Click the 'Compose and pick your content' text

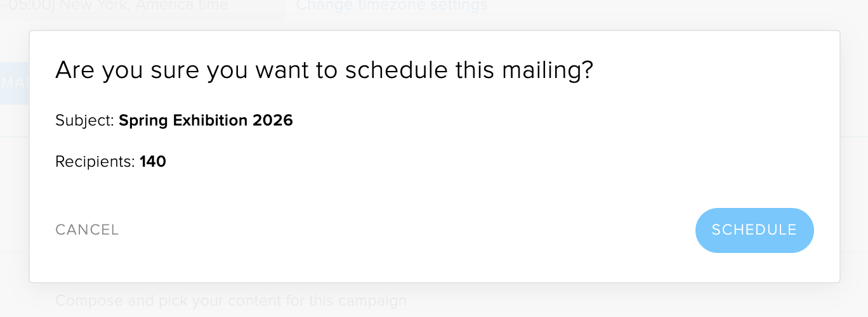230,300
